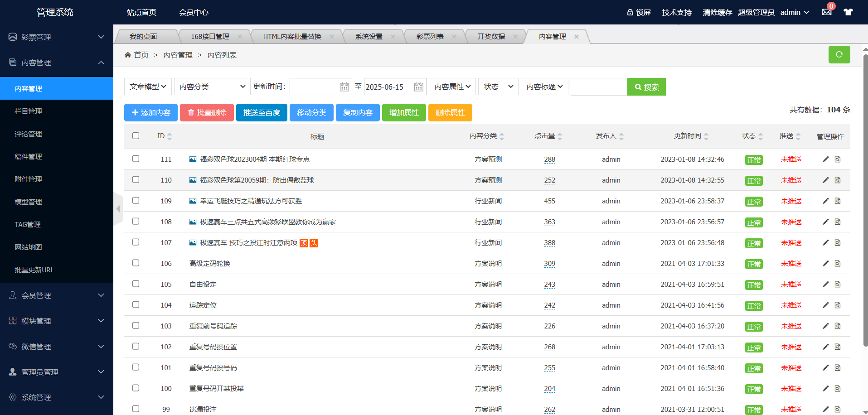
Task: Click the edit pencil for row 102
Action: point(825,347)
